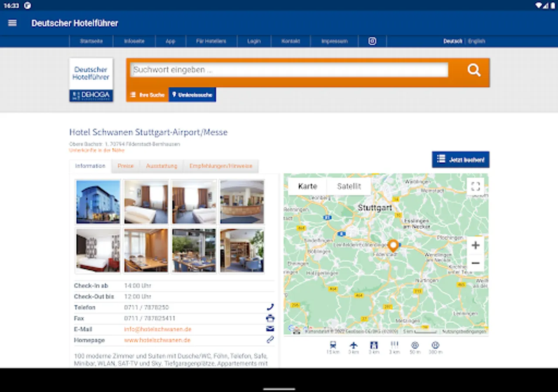Viewport: 558px width, 392px height.
Task: Tap the fax printer icon beside Fax number
Action: point(270,318)
